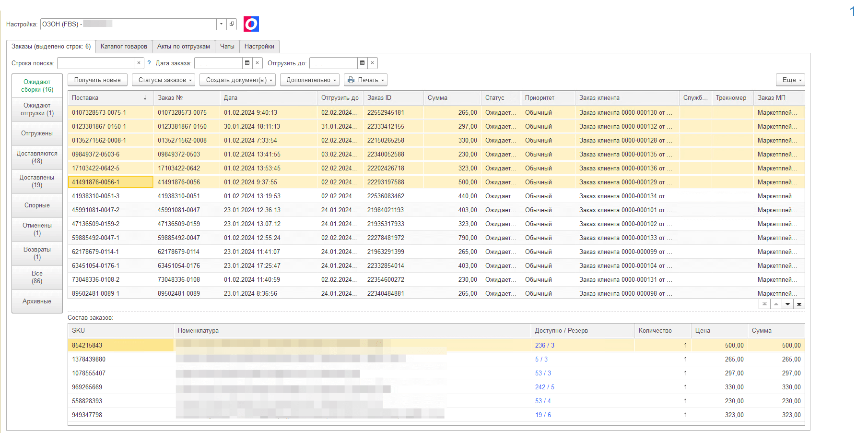Select shipment 89502481-0089-1 row

click(436, 293)
